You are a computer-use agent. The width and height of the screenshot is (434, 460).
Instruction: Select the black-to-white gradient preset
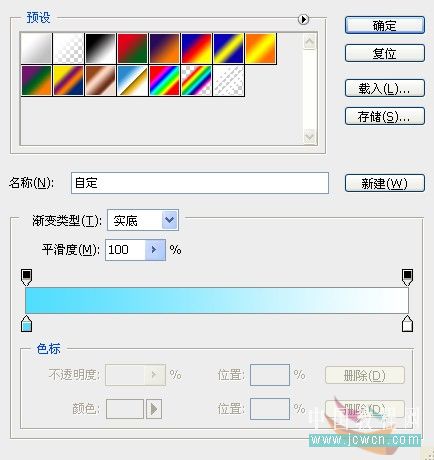[100, 48]
